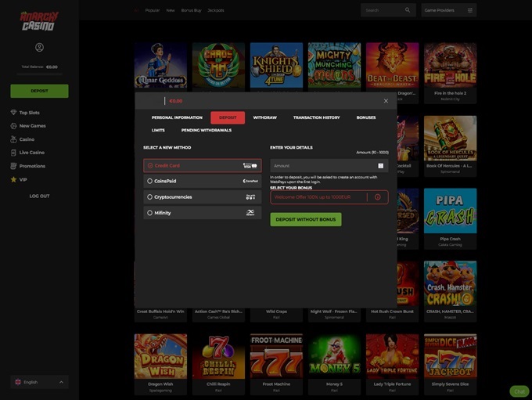Viewport: 532px width, 400px height.
Task: Click the Top Slots diamond icon
Action: point(13,113)
